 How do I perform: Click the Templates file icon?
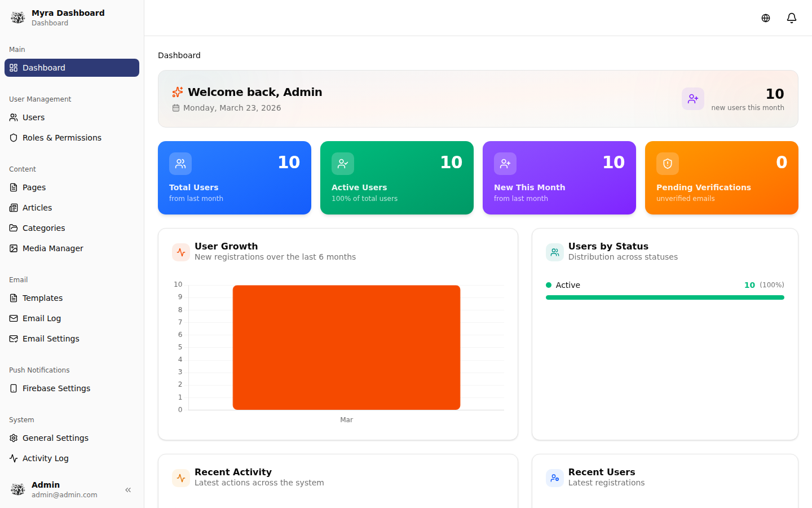click(x=14, y=298)
